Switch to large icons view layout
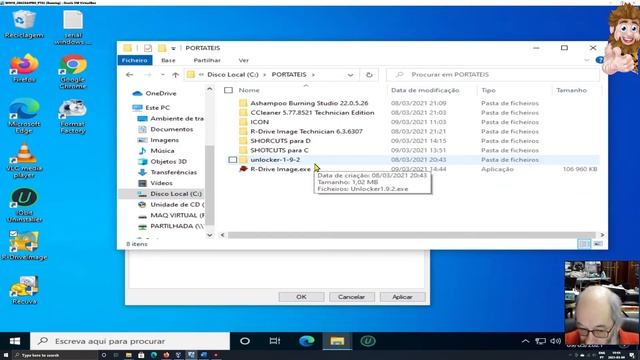This screenshot has width=640, height=360. click(x=597, y=244)
